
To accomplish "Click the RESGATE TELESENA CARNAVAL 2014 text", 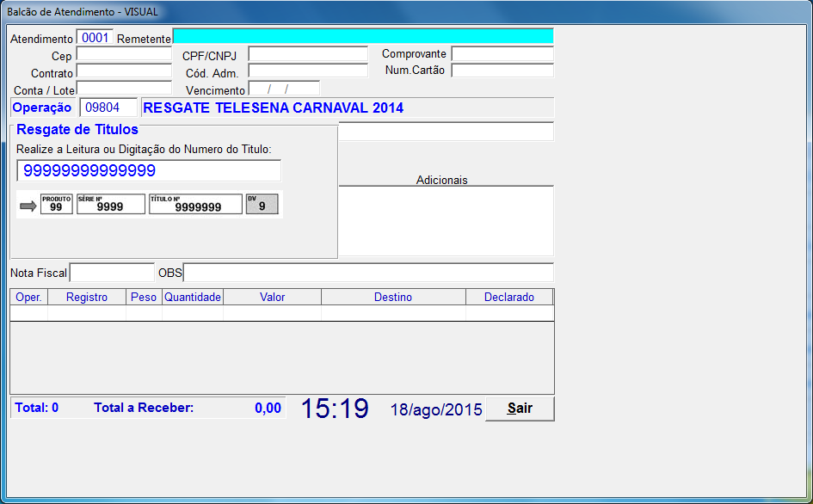I will point(274,108).
